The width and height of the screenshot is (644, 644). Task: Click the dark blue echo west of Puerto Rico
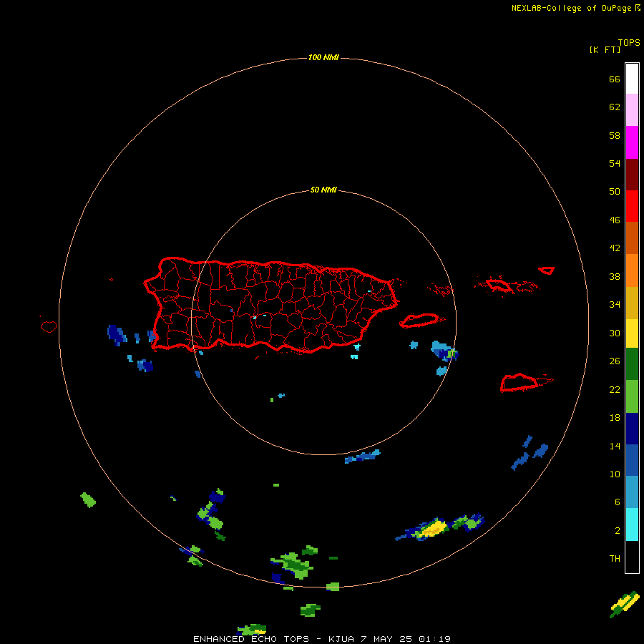(x=117, y=335)
